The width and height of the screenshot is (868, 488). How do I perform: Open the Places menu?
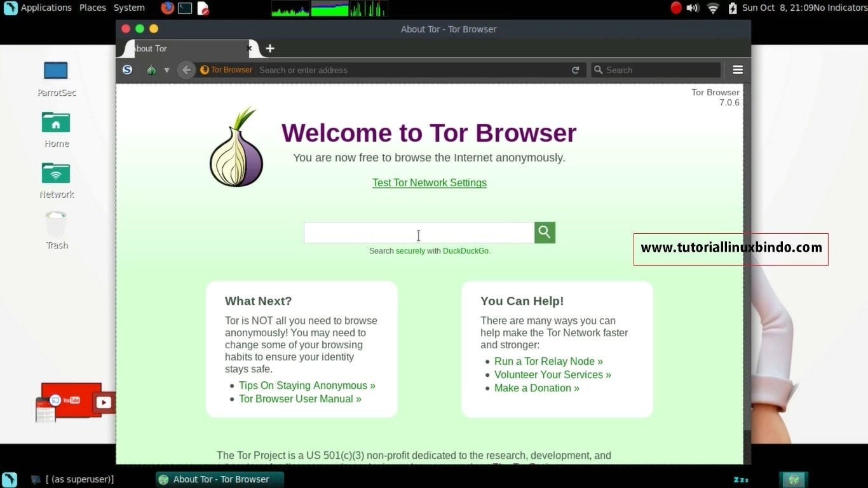tap(93, 8)
